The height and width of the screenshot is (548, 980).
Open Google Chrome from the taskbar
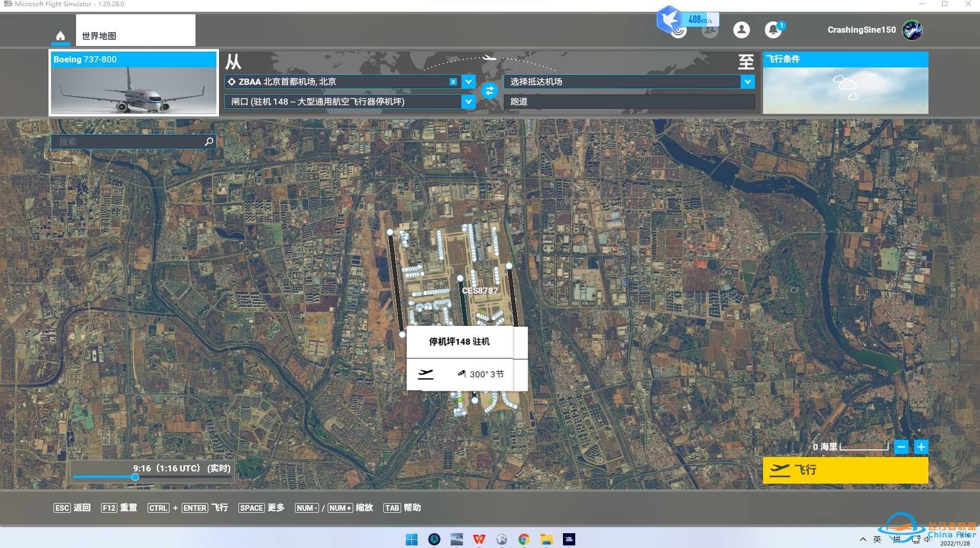point(524,539)
